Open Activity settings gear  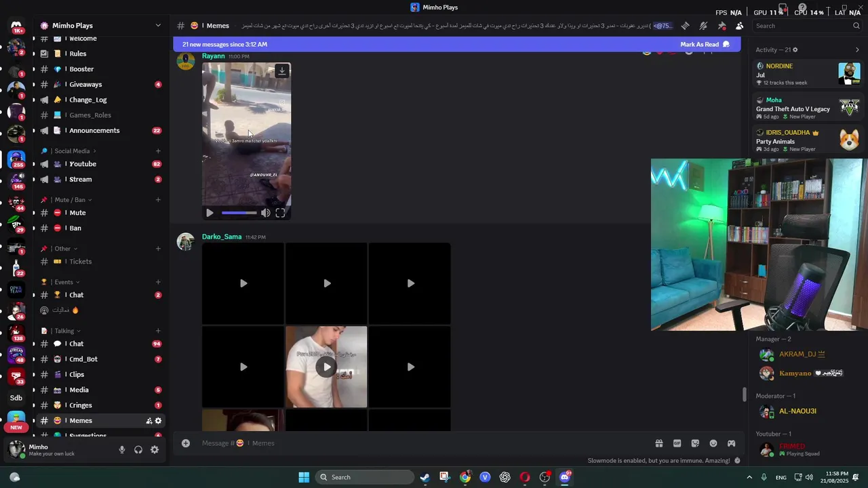(x=795, y=49)
